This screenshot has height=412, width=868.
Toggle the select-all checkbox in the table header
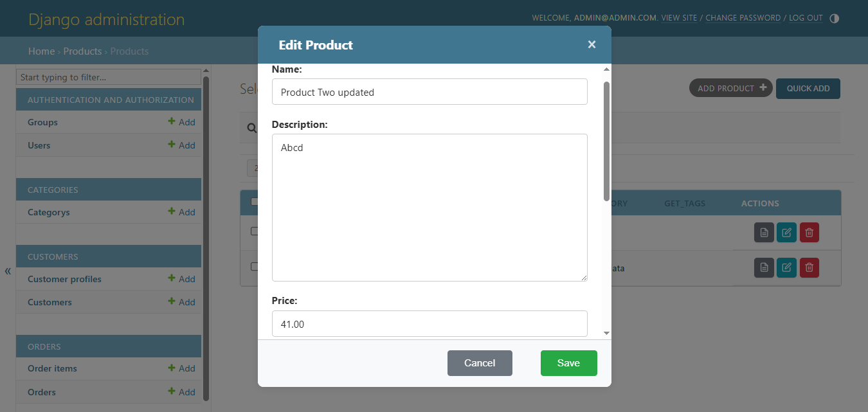(x=255, y=202)
